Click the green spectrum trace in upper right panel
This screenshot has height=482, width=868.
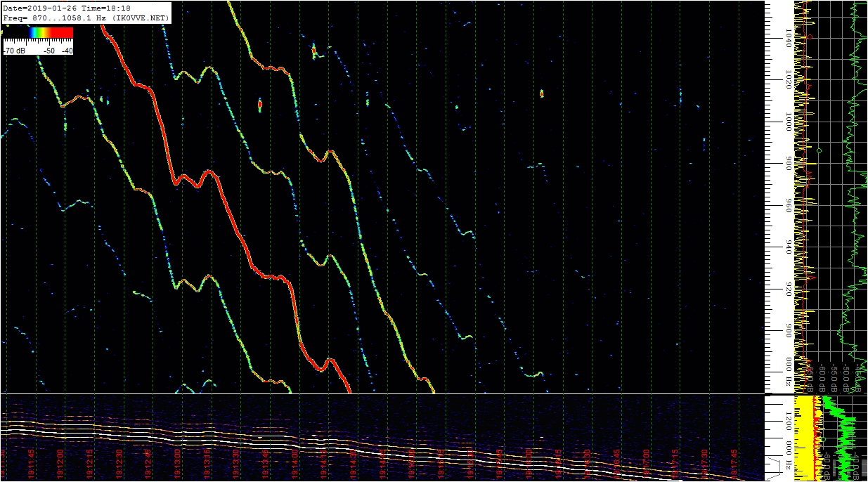tap(853, 197)
